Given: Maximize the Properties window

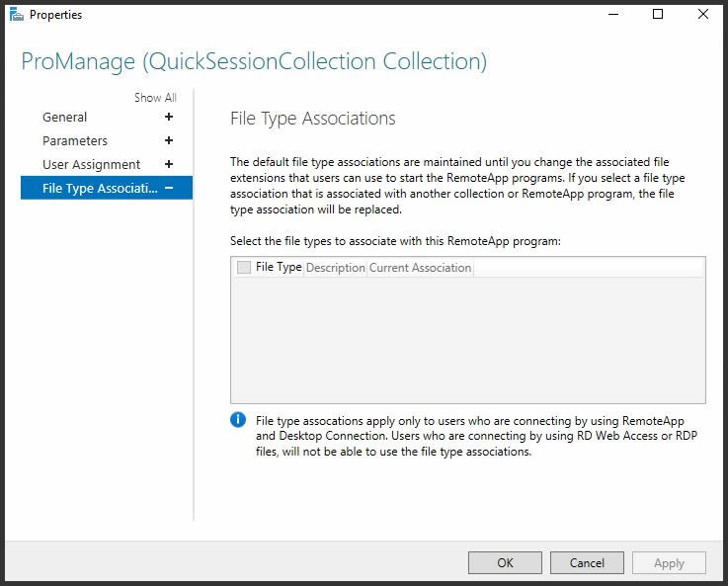Looking at the screenshot, I should (658, 15).
